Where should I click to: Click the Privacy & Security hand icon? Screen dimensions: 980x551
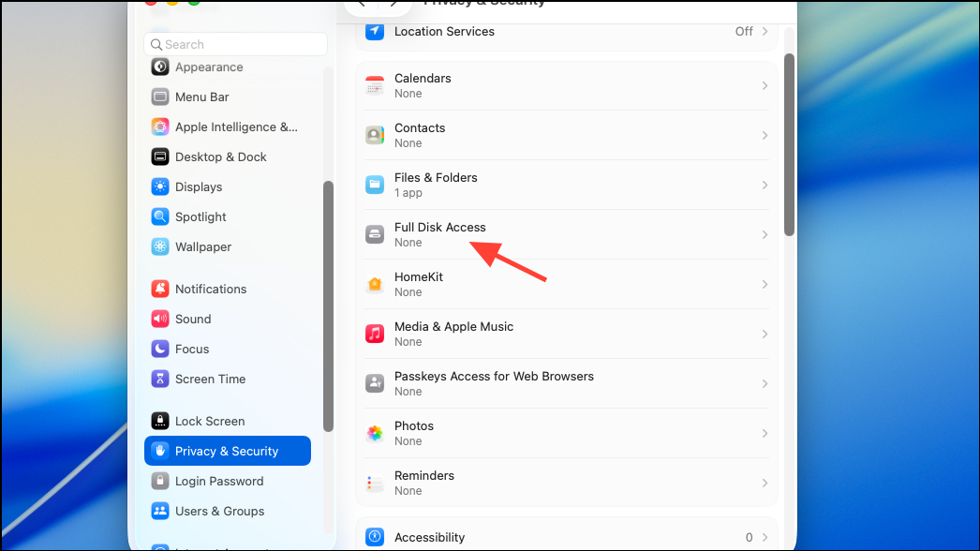coord(160,451)
